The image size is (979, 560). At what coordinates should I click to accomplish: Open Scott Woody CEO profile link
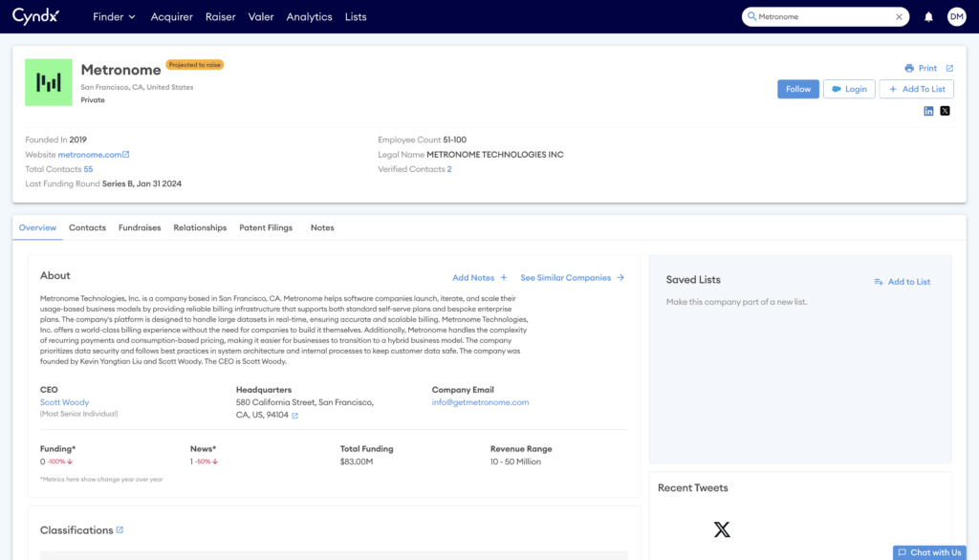pyautogui.click(x=64, y=402)
